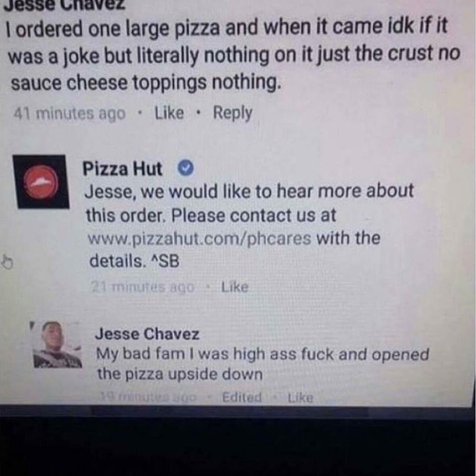Open the 41 minutes ago timestamp
476x476 pixels.
tap(69, 114)
